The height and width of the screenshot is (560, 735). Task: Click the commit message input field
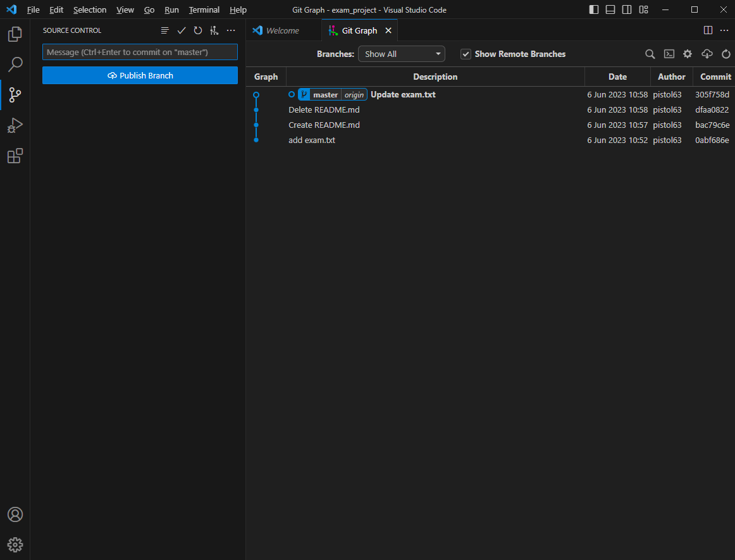coord(140,52)
